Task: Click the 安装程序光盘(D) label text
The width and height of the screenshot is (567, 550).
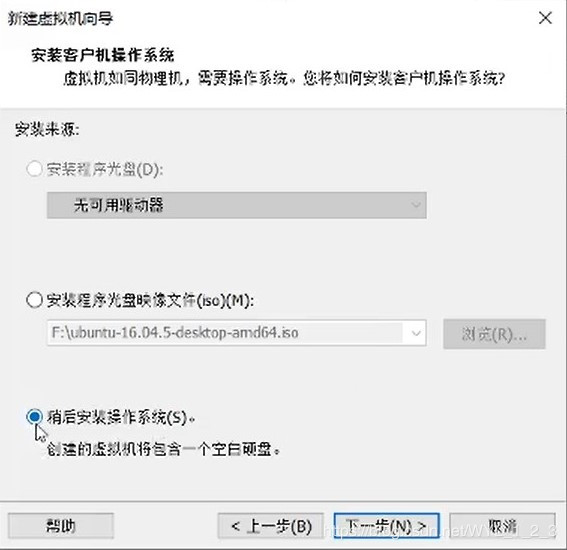Action: tap(105, 169)
